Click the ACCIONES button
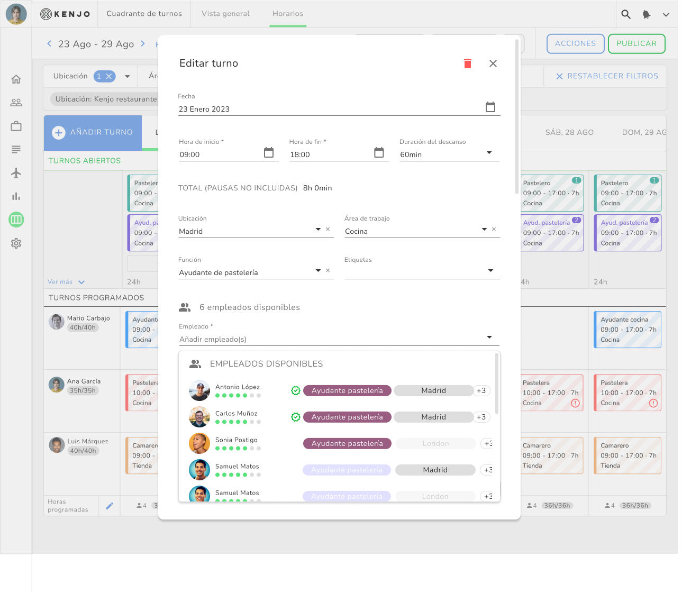The height and width of the screenshot is (593, 700). pos(575,43)
